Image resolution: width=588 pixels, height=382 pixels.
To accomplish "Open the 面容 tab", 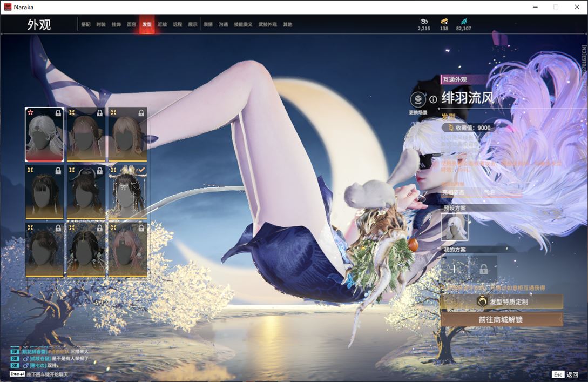I will [x=131, y=25].
